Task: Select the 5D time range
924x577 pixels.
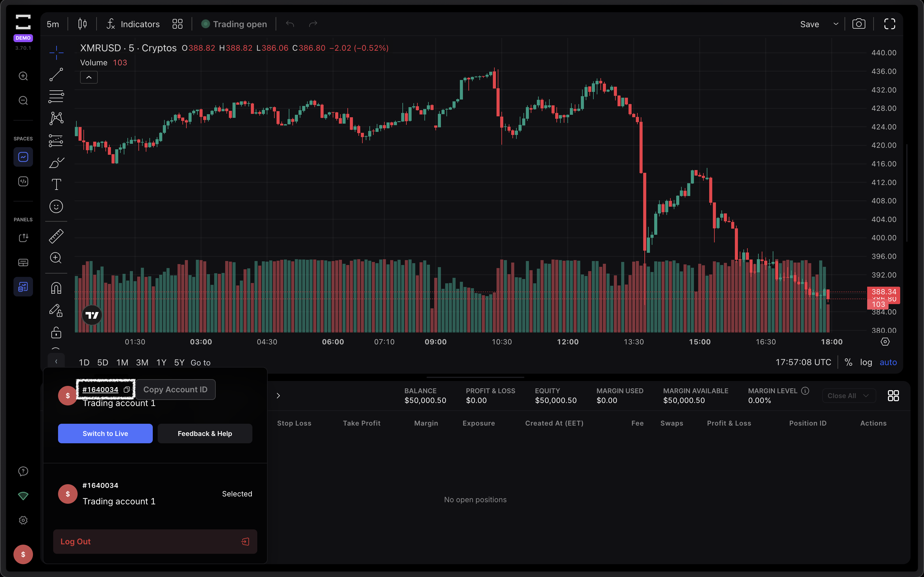Action: (x=103, y=362)
